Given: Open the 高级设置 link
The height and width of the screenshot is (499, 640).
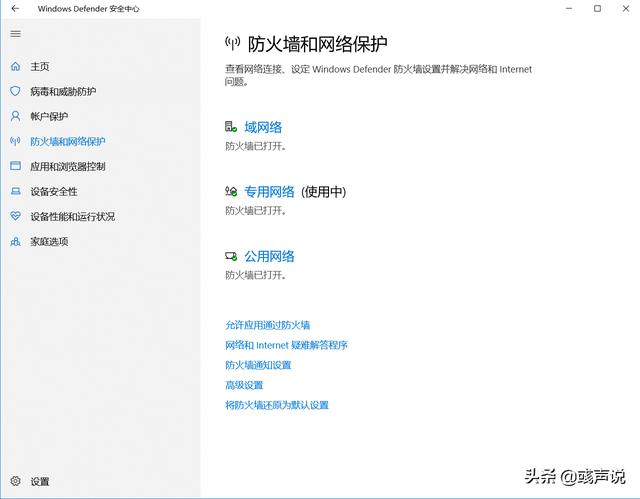Looking at the screenshot, I should [x=244, y=385].
